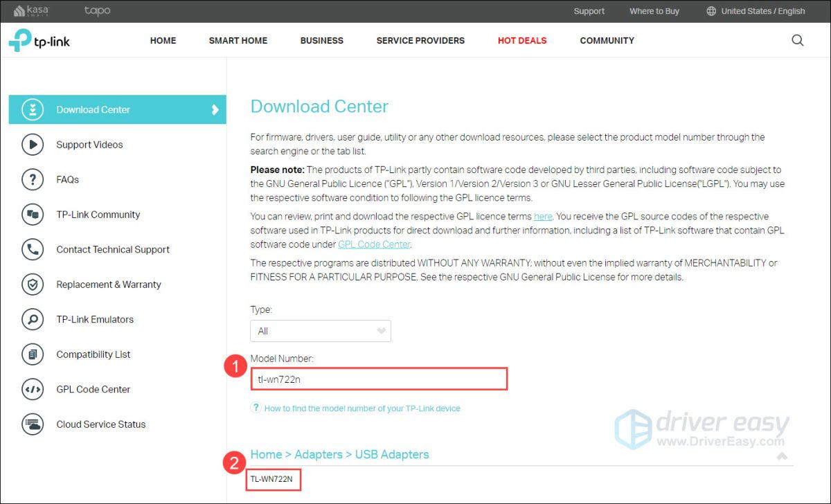This screenshot has height=504, width=831.
Task: Open GPL Code Center in the sidebar
Action: [93, 389]
